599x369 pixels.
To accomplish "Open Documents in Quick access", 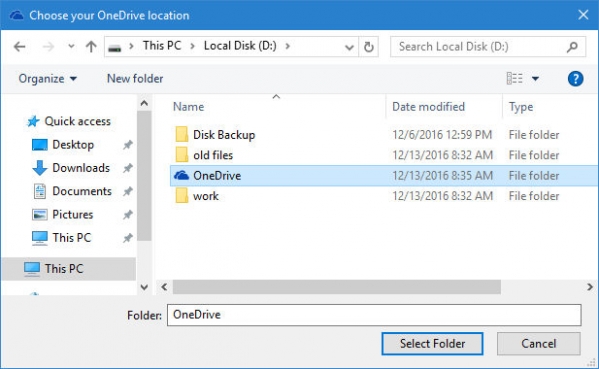I will [82, 191].
